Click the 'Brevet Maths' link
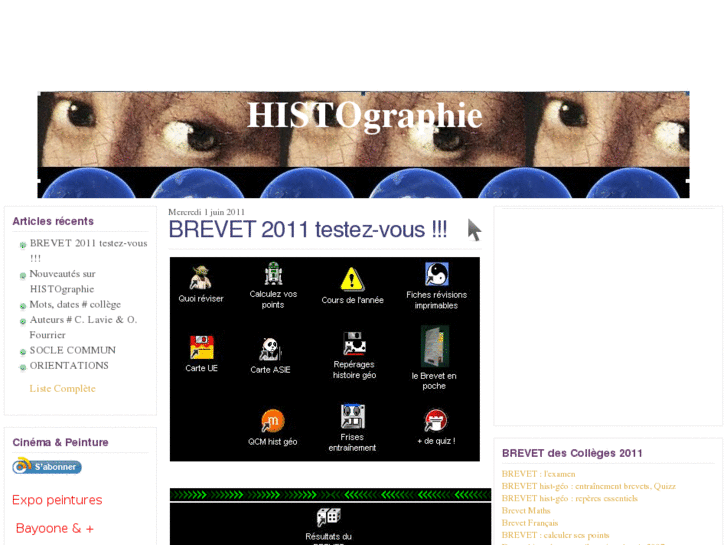 [x=526, y=510]
